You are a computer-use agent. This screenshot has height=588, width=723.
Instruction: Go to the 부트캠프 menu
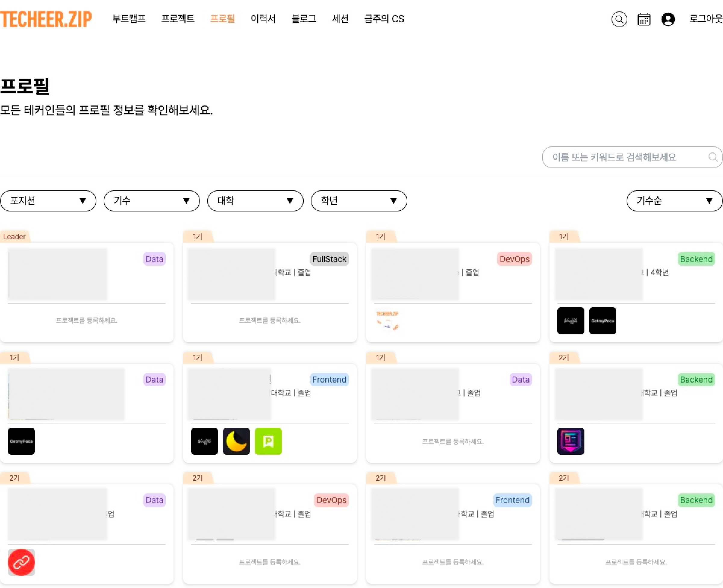[x=129, y=19]
